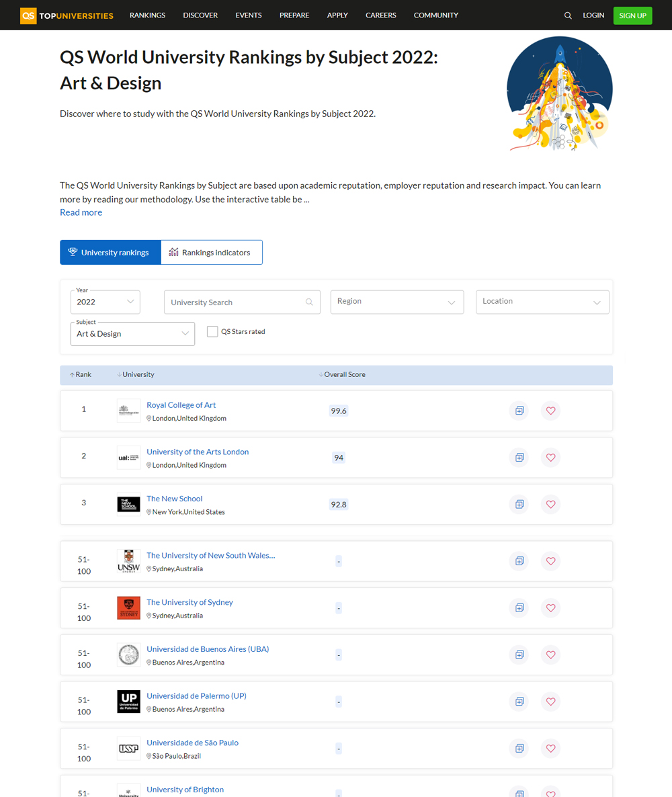The width and height of the screenshot is (672, 797).
Task: Click the UNSW logo thumbnail
Action: click(x=128, y=560)
